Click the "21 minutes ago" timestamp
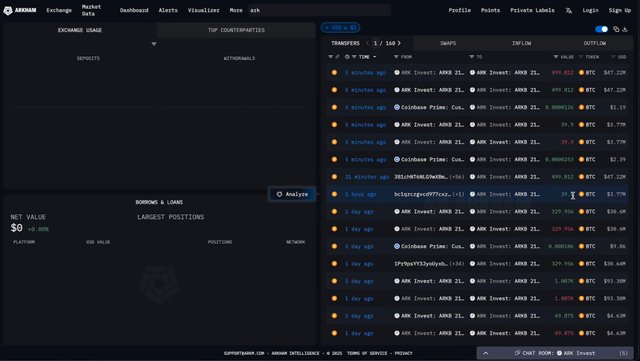Screen dimensions: 640x361 (367, 177)
